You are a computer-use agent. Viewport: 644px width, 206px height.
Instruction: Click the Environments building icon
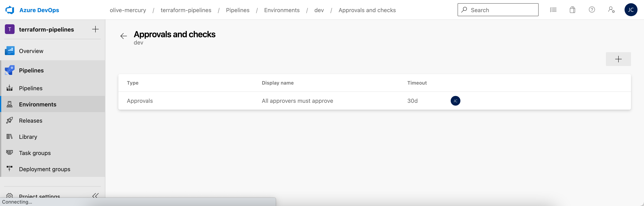pyautogui.click(x=10, y=104)
